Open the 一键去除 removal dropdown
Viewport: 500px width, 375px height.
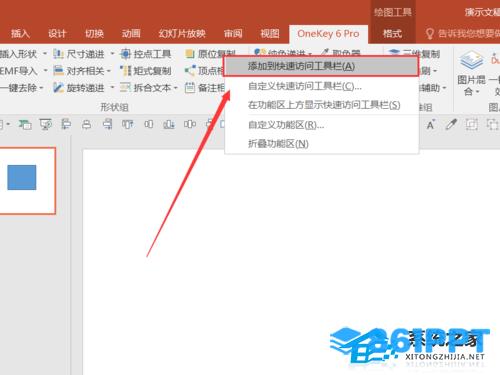click(41, 88)
